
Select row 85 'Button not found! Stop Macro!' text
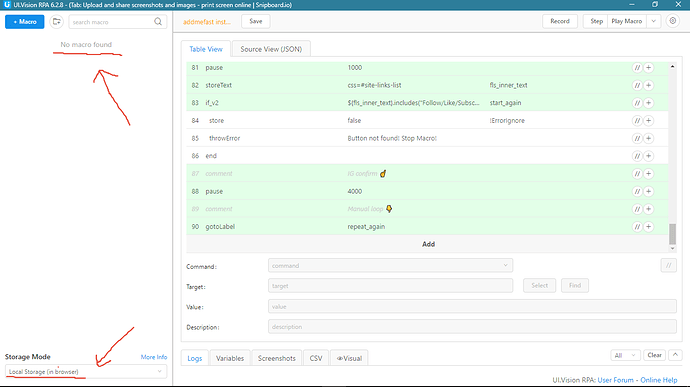click(392, 138)
